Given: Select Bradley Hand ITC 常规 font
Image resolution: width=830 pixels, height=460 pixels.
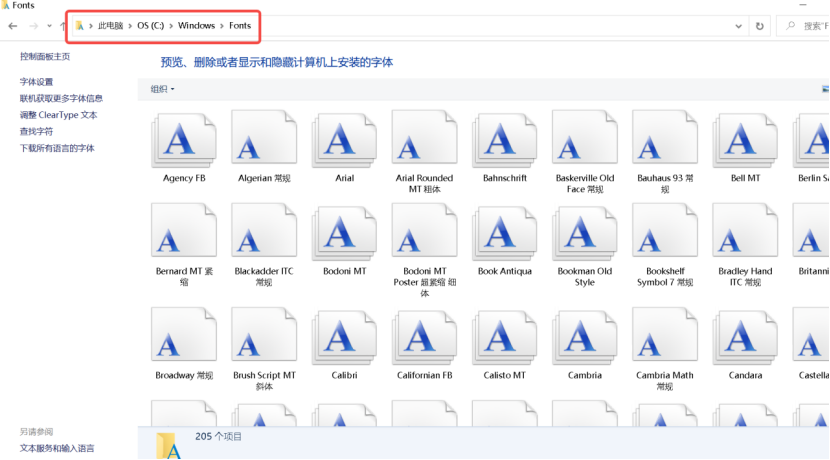Looking at the screenshot, I should click(x=745, y=231).
